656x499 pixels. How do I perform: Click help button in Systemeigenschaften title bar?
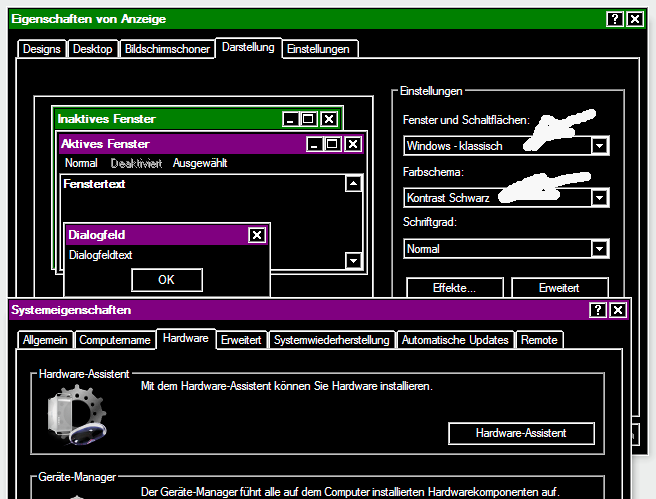(597, 310)
